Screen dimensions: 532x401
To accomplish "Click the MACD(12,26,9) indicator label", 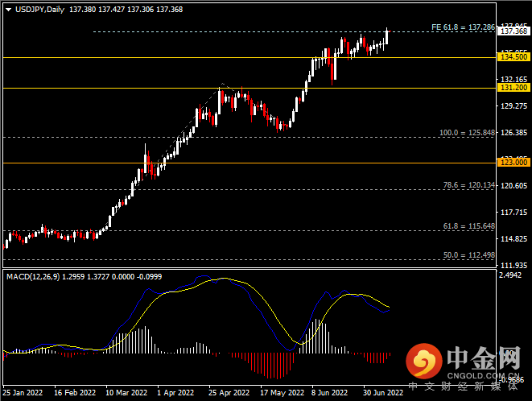I will (x=33, y=277).
